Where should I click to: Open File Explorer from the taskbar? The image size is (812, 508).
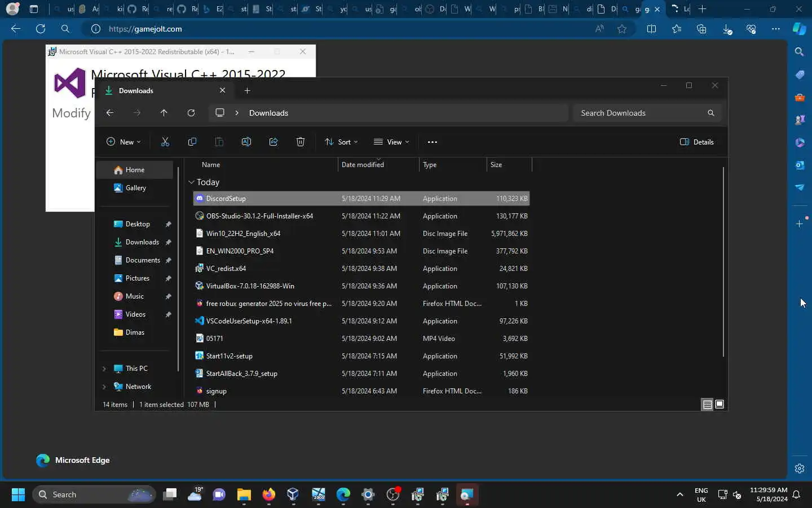tap(244, 494)
